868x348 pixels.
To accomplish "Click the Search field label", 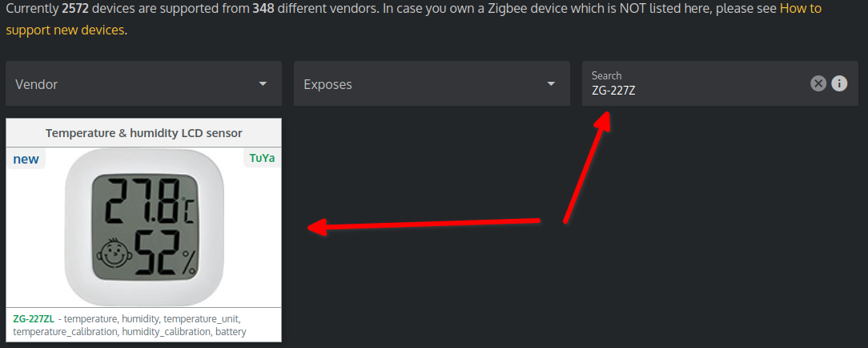I will point(607,76).
